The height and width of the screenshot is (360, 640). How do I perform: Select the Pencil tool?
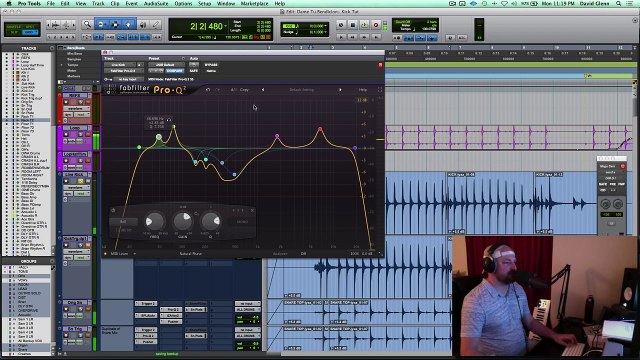(156, 25)
